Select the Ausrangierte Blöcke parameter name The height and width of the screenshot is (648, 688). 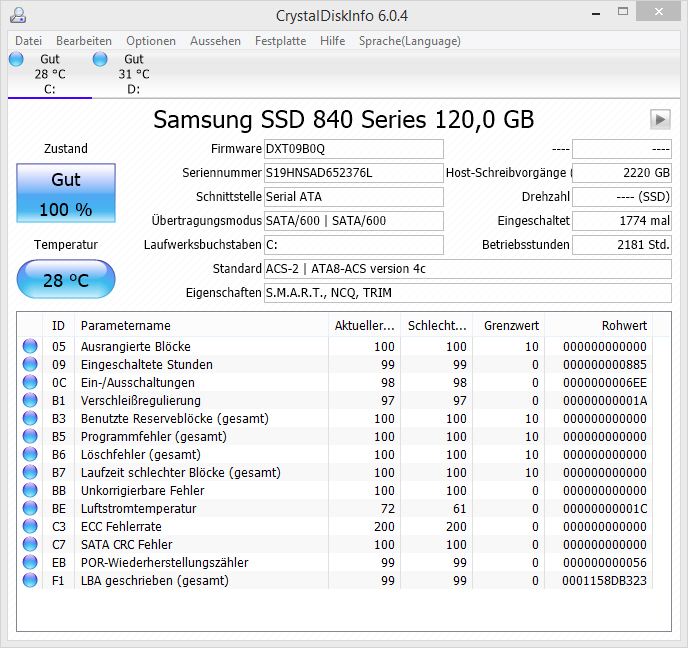136,347
